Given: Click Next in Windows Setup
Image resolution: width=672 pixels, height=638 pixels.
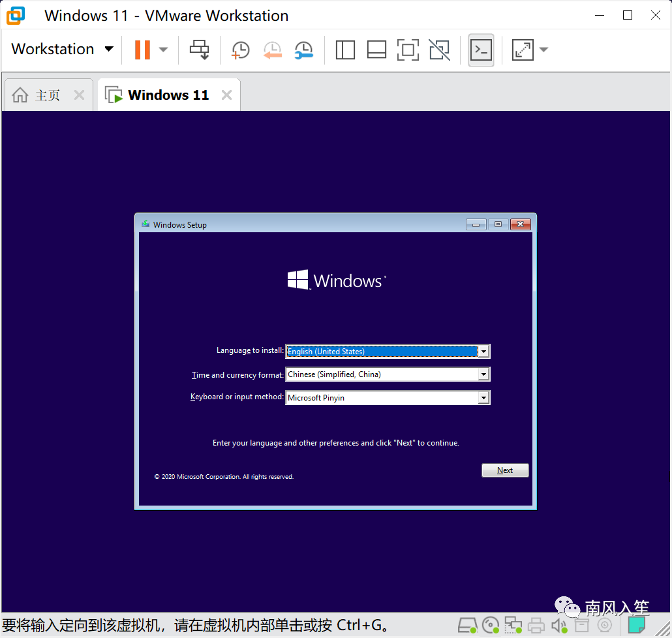Looking at the screenshot, I should pyautogui.click(x=505, y=470).
